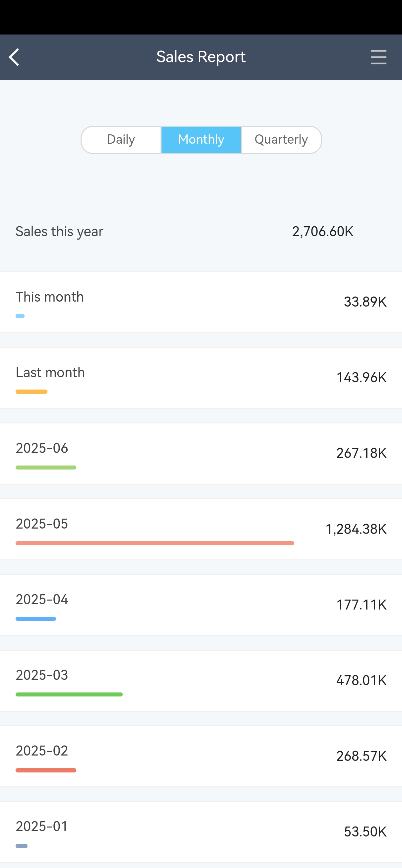Open the 2025-04 sales entry

click(201, 605)
